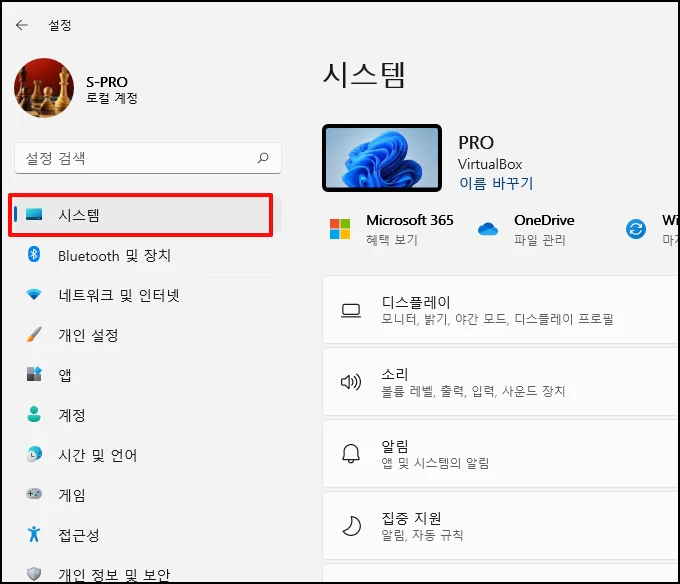Click the Microsoft 365 colored logo
The image size is (680, 584).
pyautogui.click(x=340, y=229)
